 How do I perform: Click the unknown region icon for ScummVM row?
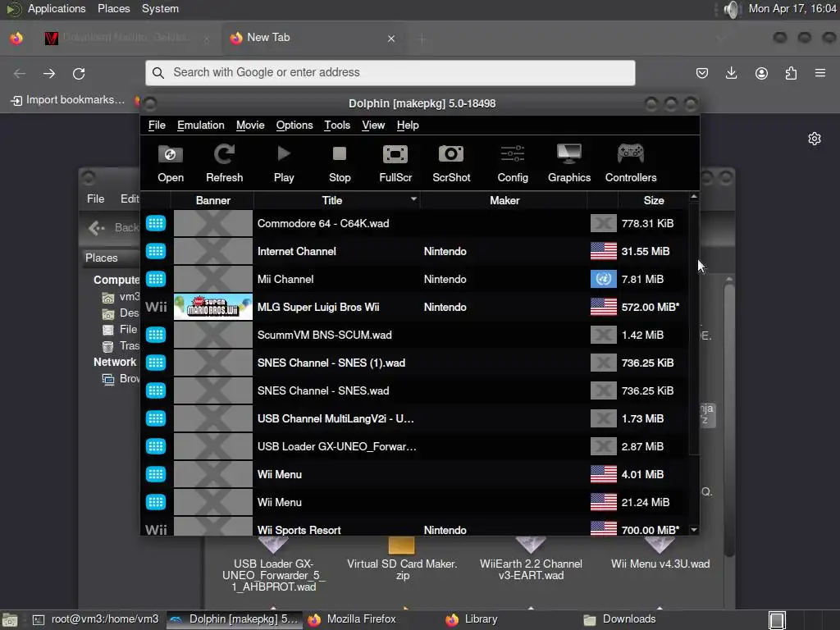603,335
